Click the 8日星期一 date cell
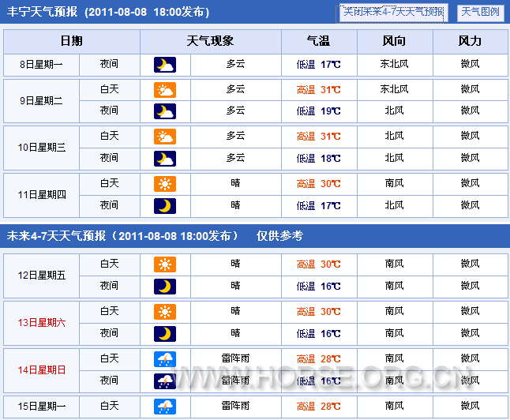Image resolution: width=510 pixels, height=420 pixels. pyautogui.click(x=41, y=65)
